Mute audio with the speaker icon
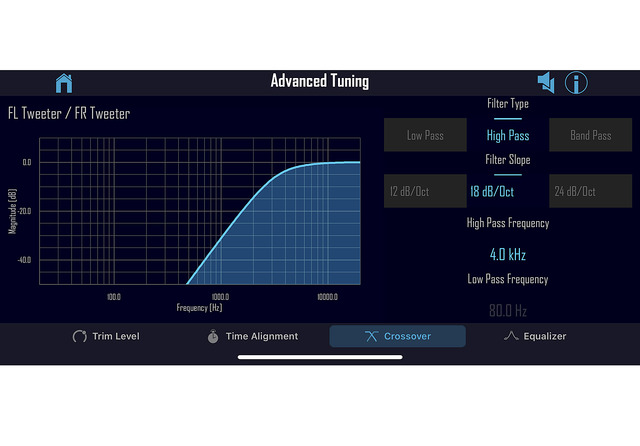Image resolution: width=640 pixels, height=446 pixels. [x=546, y=82]
